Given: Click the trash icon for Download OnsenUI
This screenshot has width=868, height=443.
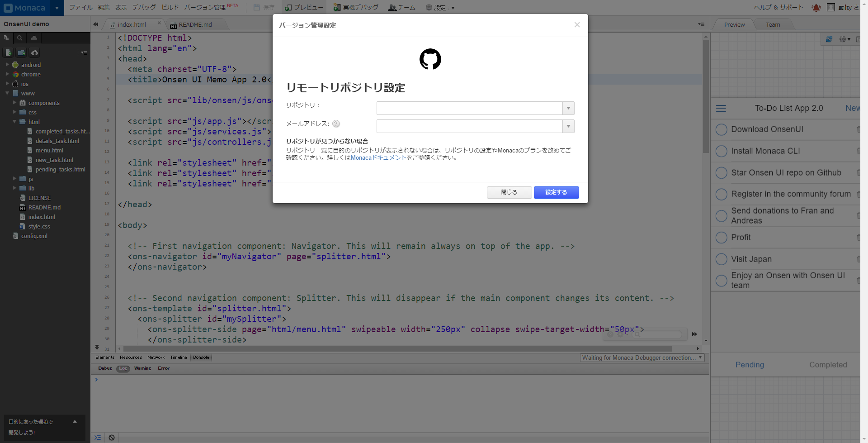Looking at the screenshot, I should (x=858, y=129).
